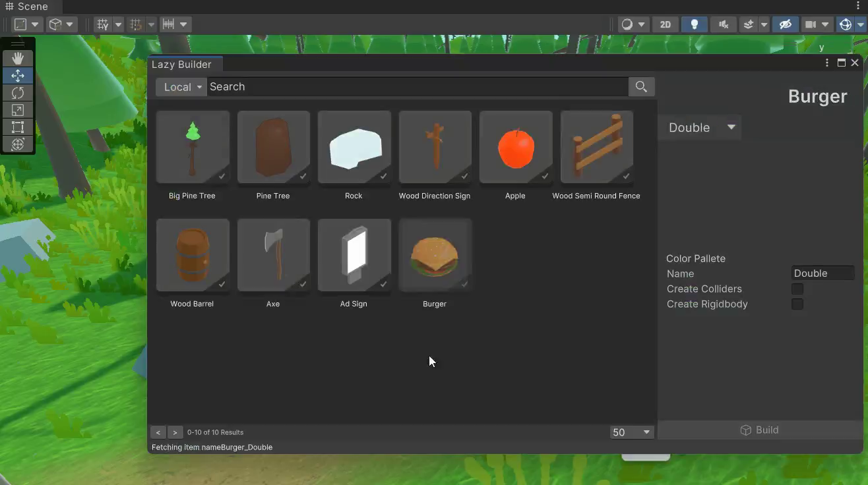Maximize the Lazy Builder window
The width and height of the screenshot is (868, 485).
click(x=842, y=63)
